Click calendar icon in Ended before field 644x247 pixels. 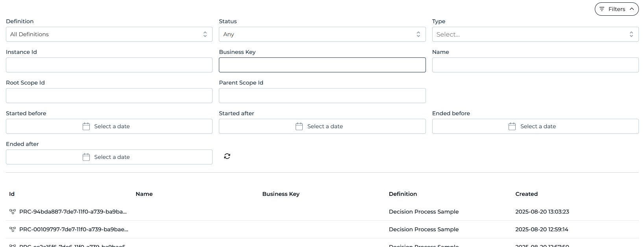pyautogui.click(x=512, y=126)
